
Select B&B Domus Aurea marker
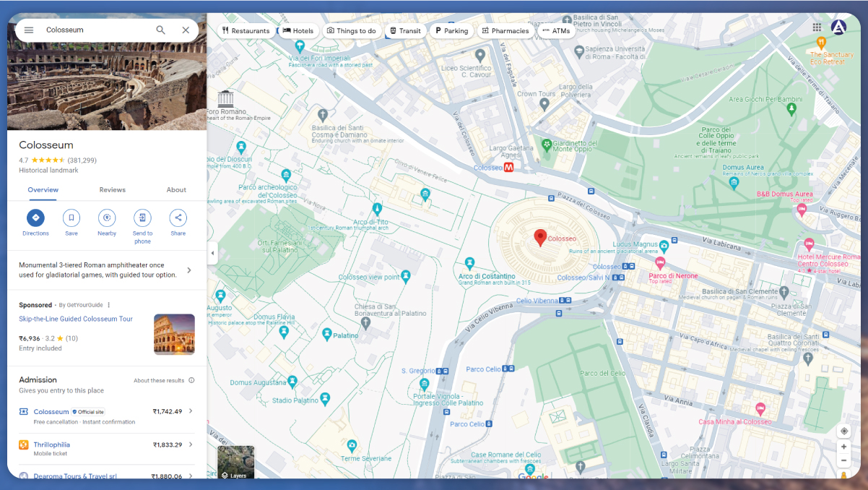801,210
